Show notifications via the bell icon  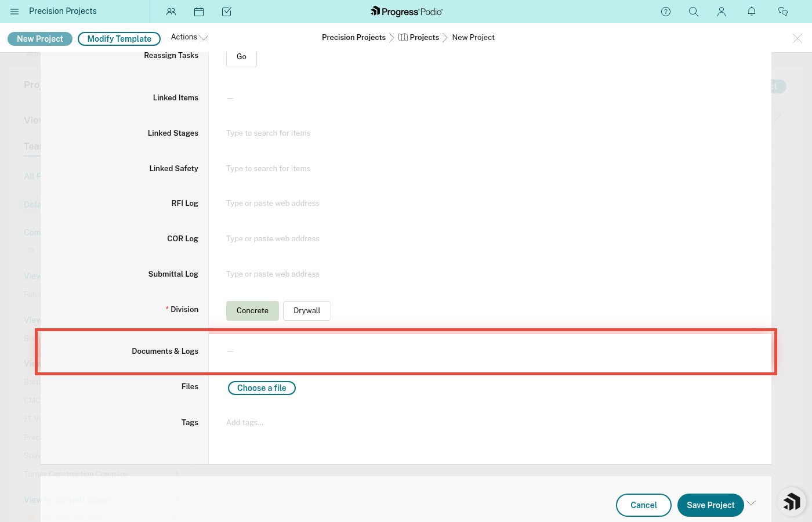tap(751, 12)
